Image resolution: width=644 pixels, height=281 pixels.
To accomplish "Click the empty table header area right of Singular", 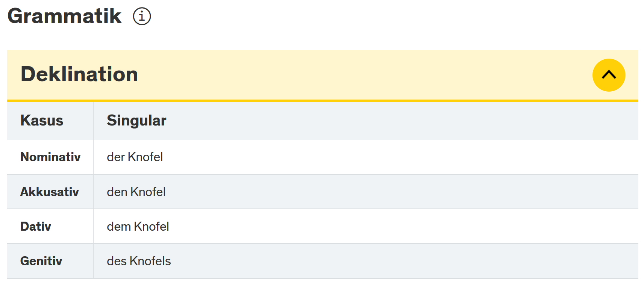I will 402,121.
